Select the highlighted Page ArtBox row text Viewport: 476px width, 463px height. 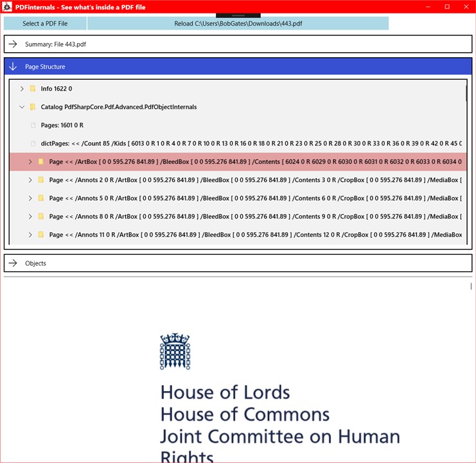(x=256, y=161)
